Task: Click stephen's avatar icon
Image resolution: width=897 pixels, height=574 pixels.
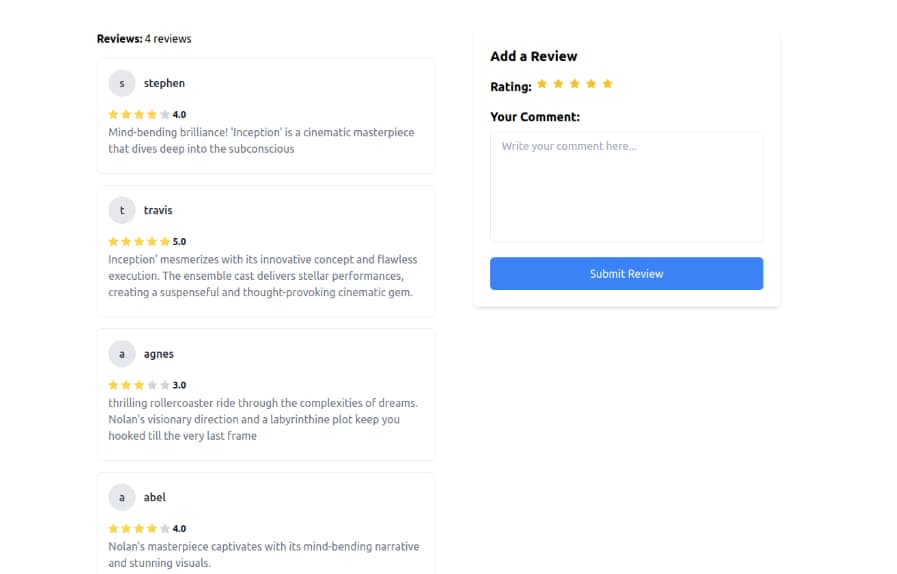Action: tap(122, 83)
